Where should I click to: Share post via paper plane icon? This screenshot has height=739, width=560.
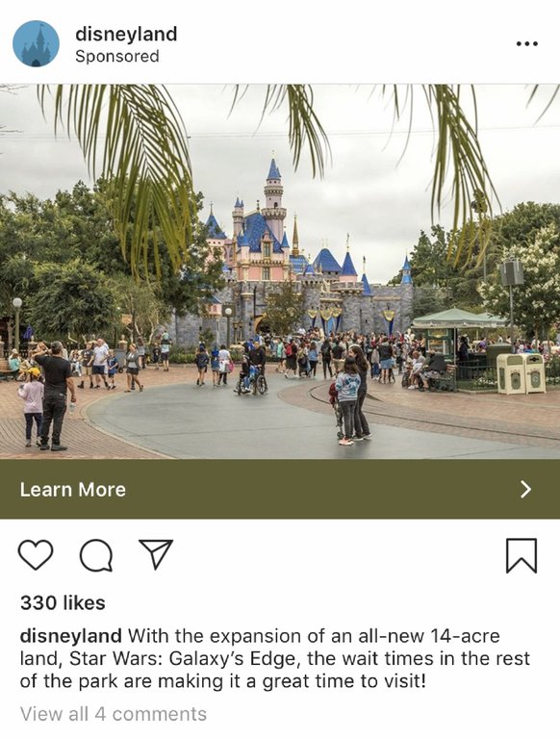pos(156,554)
